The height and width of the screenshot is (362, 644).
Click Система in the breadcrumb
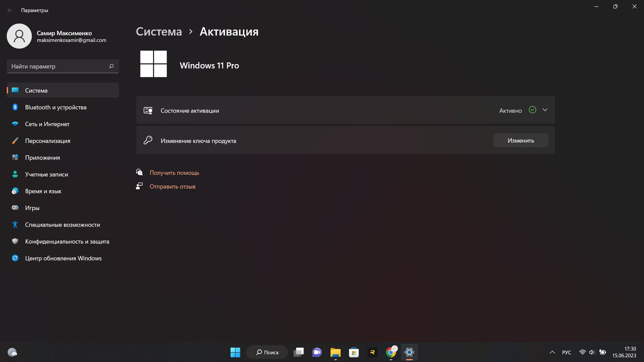click(159, 32)
